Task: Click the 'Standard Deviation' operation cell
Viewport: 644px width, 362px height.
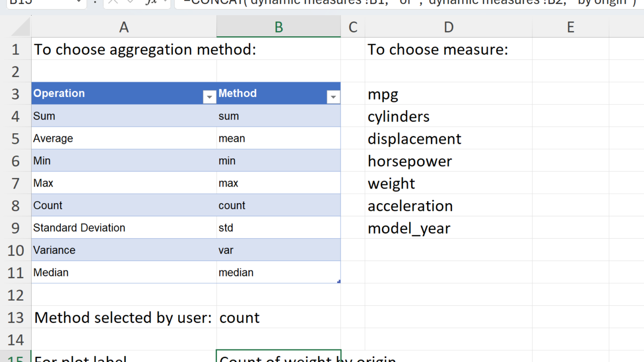Action: click(x=79, y=228)
